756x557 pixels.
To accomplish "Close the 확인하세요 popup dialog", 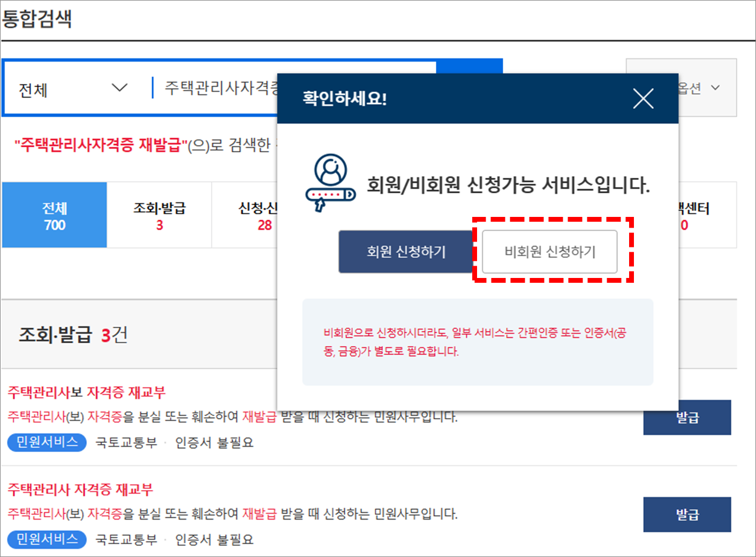I will tap(643, 99).
